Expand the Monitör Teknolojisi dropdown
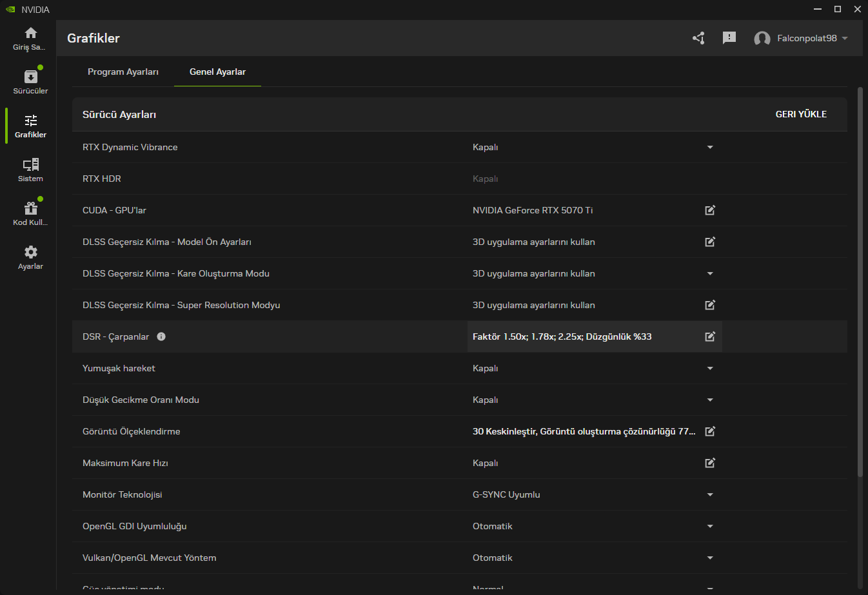The height and width of the screenshot is (595, 868). click(710, 494)
